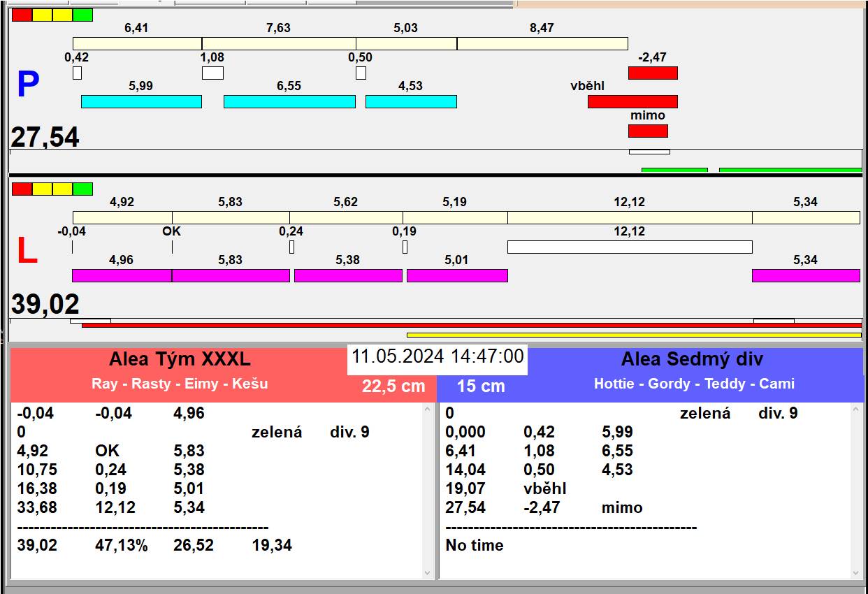Image resolution: width=868 pixels, height=594 pixels.
Task: Select the cyan 5,99 bar
Action: [x=141, y=101]
